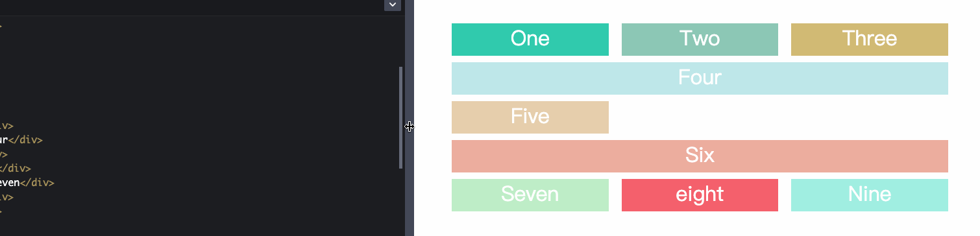Select the sage green Two box

pos(700,40)
